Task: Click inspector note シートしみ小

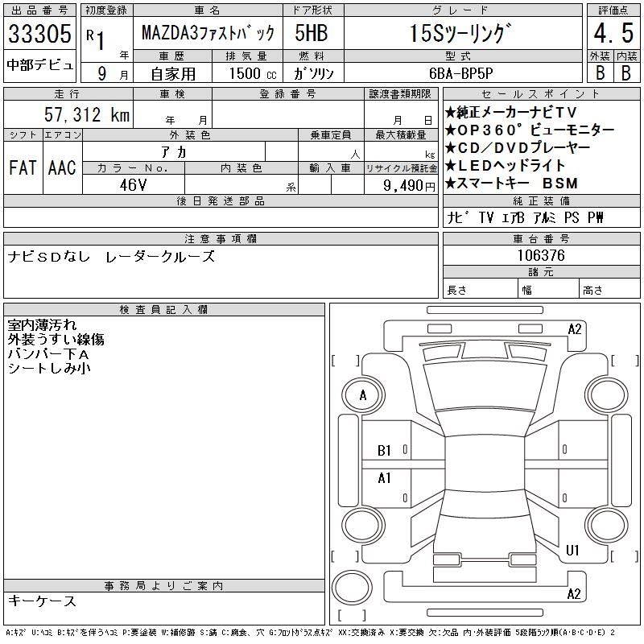Action: pyautogui.click(x=49, y=368)
